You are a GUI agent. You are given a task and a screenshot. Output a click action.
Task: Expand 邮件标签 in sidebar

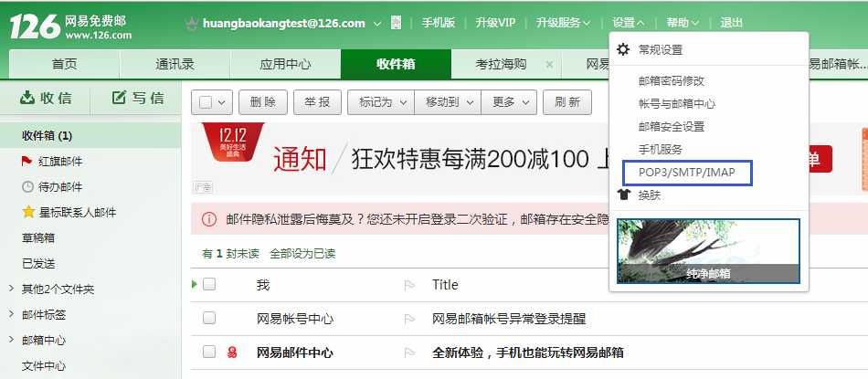click(11, 314)
